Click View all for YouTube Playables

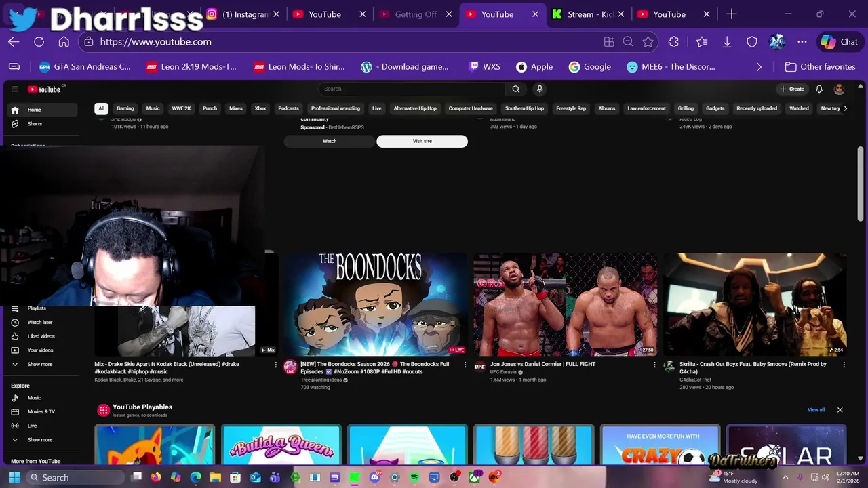816,410
